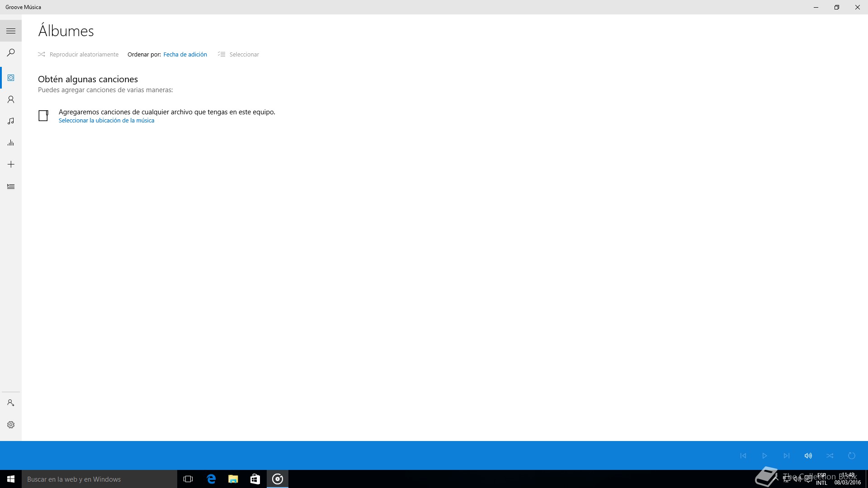Open the Albums view in sidebar

(x=11, y=78)
